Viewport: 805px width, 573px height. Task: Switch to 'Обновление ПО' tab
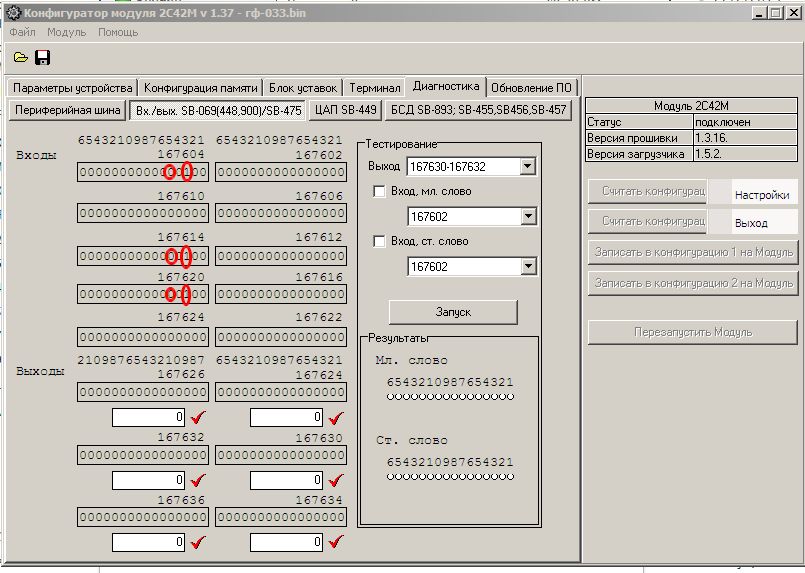click(x=531, y=88)
